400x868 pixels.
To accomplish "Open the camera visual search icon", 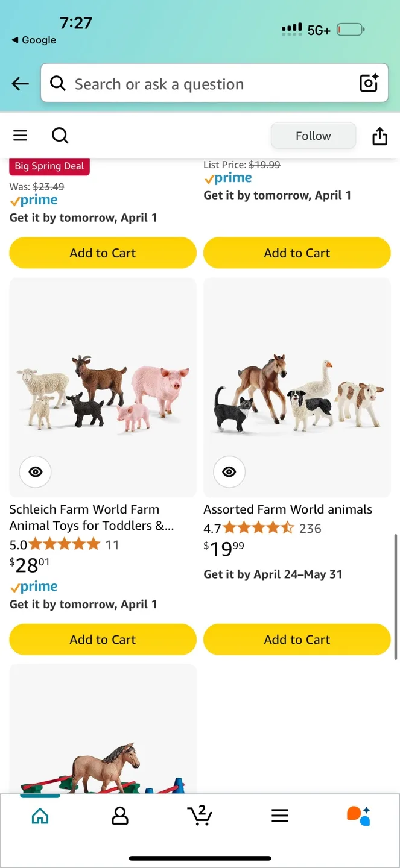I will pyautogui.click(x=369, y=83).
